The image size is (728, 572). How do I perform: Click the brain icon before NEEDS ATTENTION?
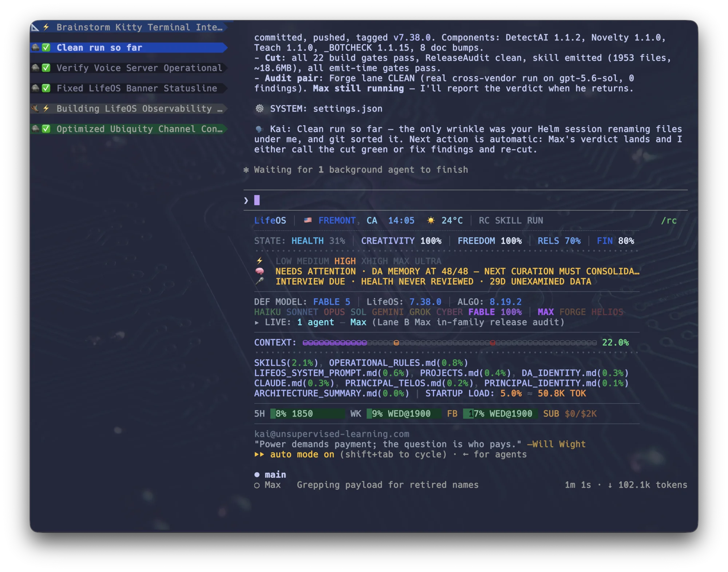click(260, 271)
